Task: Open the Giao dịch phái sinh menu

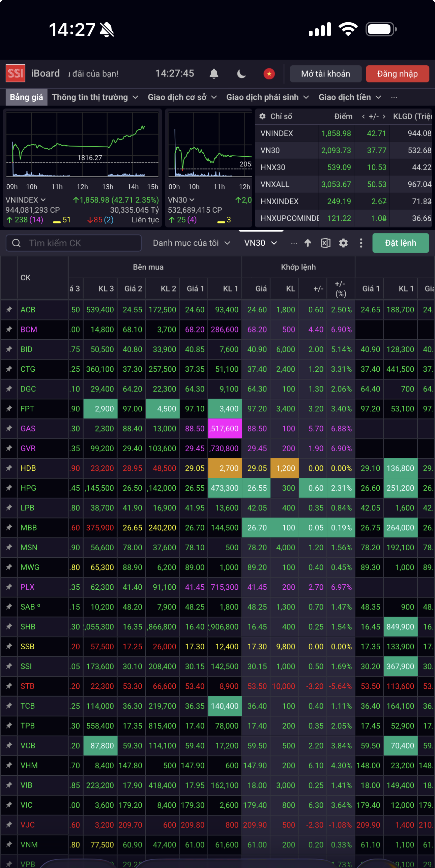Action: tap(267, 97)
